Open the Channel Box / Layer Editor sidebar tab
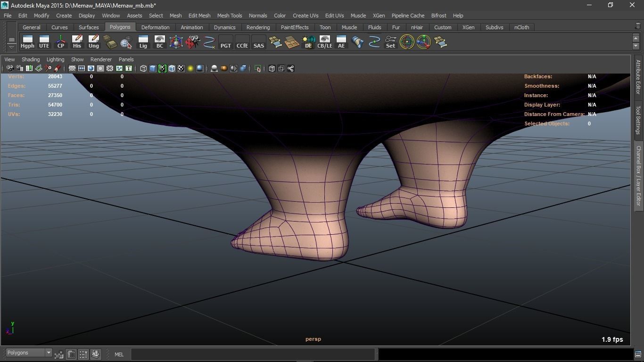 click(x=638, y=175)
